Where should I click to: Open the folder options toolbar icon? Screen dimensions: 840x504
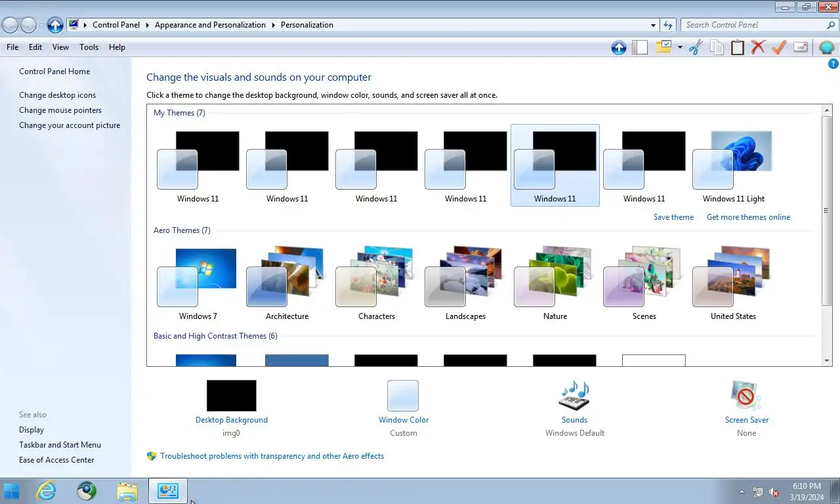(663, 47)
